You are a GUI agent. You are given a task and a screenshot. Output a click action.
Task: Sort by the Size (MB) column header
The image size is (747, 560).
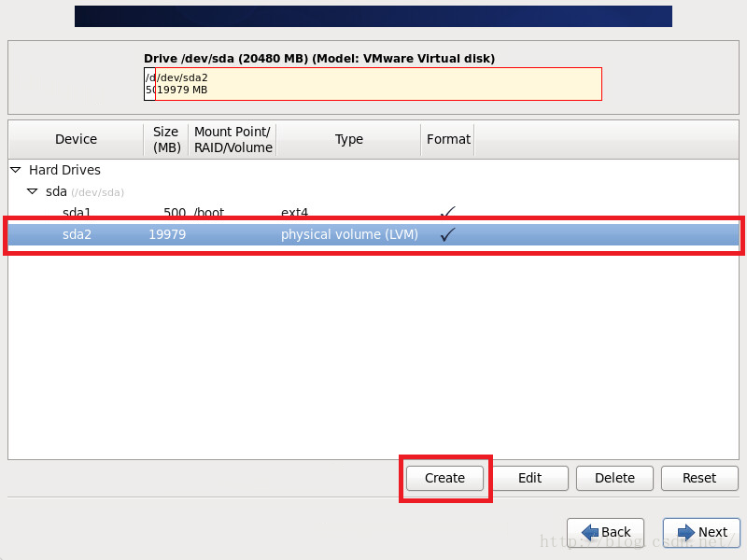(x=166, y=139)
